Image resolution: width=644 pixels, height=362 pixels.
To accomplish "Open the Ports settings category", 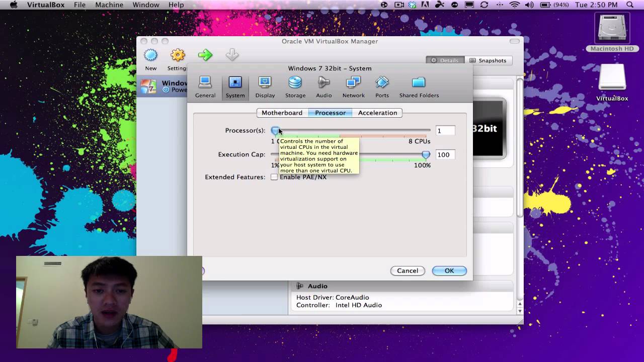I will [382, 87].
